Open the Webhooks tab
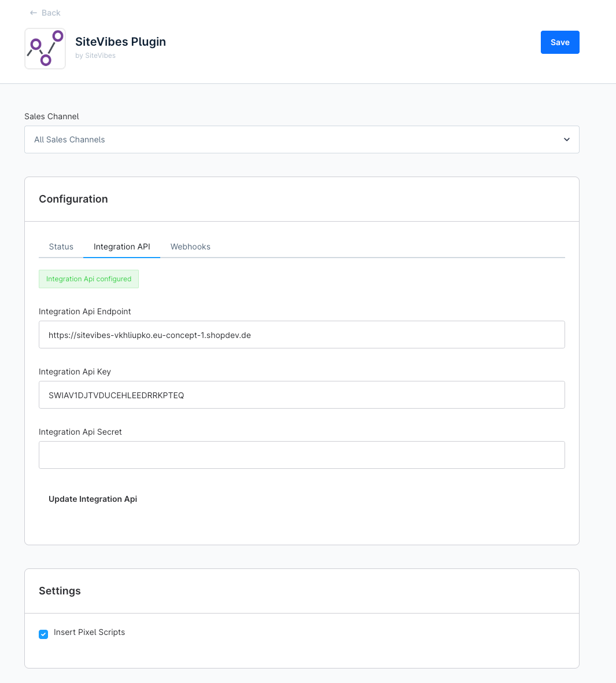The height and width of the screenshot is (683, 616). (190, 247)
